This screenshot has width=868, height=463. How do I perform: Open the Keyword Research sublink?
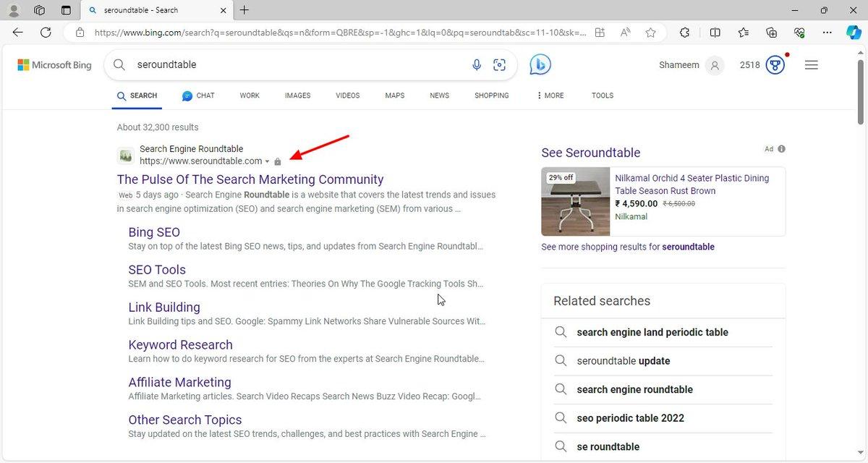pos(181,345)
